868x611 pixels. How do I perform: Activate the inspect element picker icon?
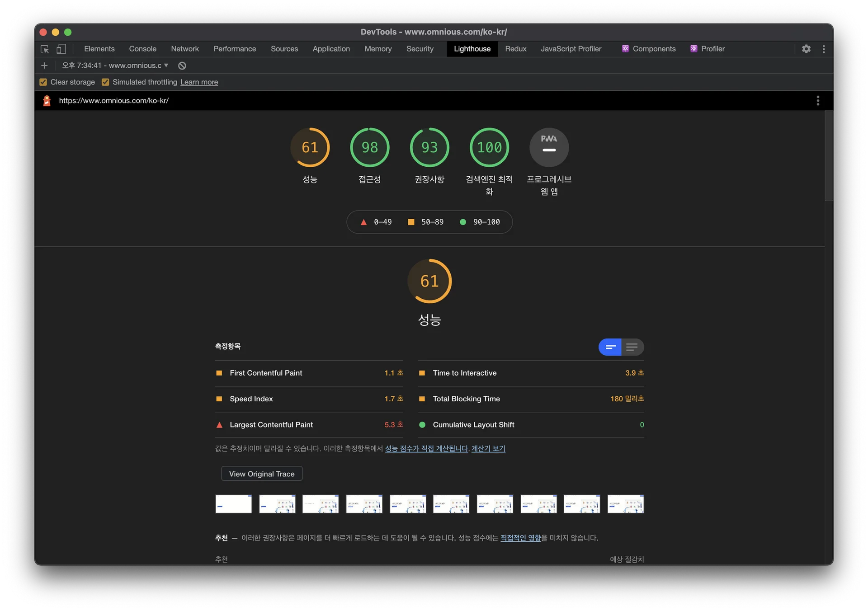point(44,49)
